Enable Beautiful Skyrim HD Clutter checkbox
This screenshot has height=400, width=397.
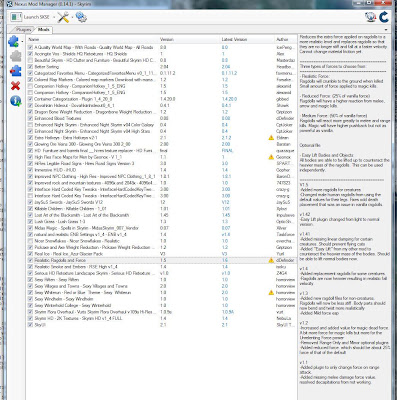pos(31,60)
